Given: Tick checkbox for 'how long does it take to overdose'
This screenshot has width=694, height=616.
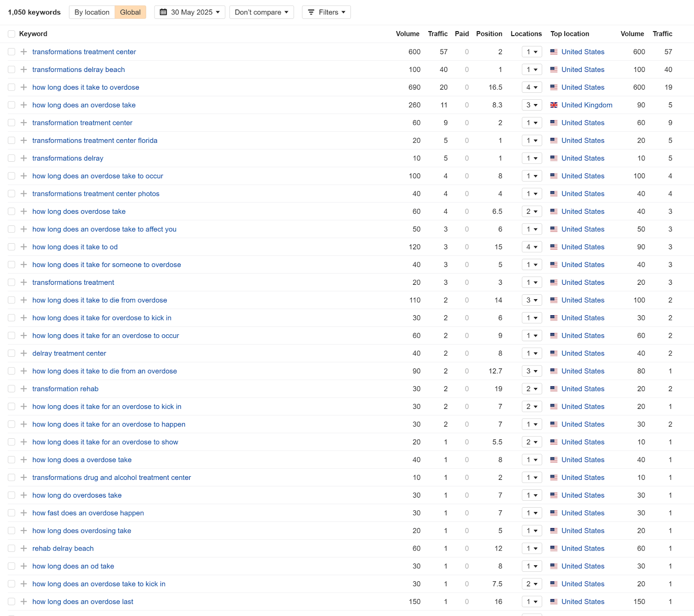Looking at the screenshot, I should coord(11,88).
